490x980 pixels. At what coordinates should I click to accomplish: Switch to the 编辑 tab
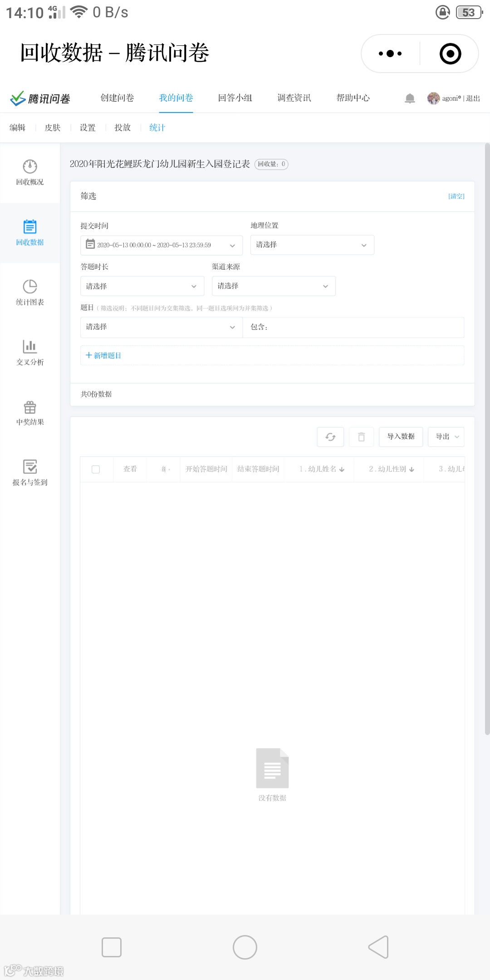[18, 127]
